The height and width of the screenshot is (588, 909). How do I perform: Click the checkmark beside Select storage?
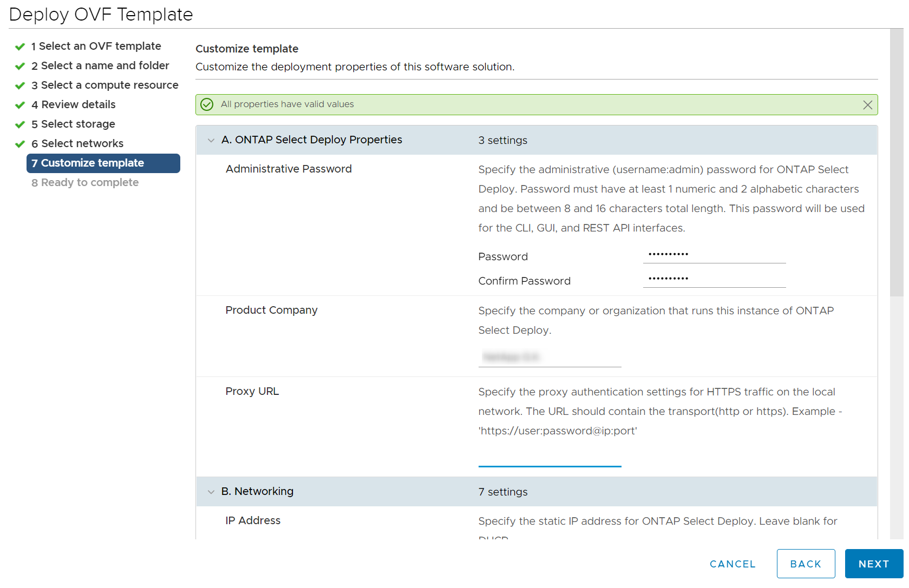[19, 124]
